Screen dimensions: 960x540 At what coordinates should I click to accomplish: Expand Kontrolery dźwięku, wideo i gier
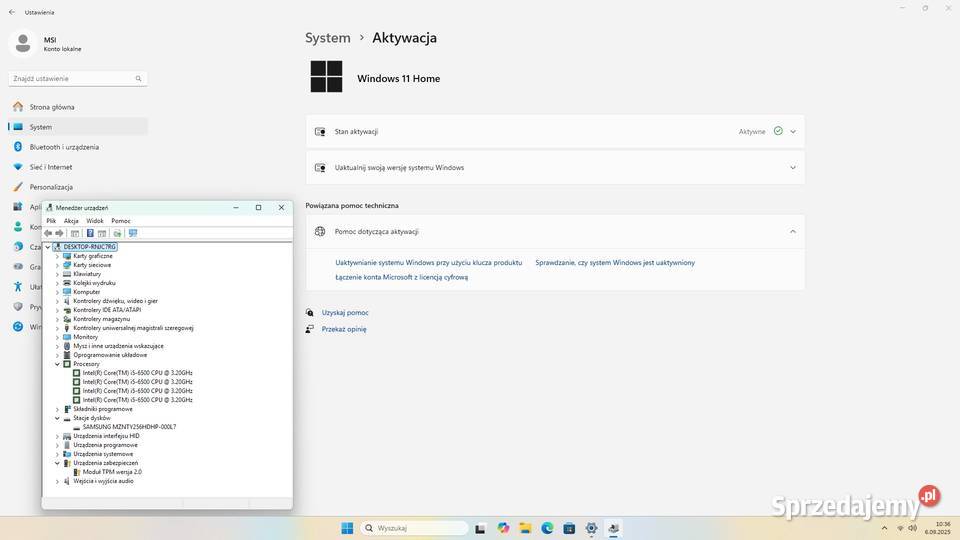coord(58,301)
